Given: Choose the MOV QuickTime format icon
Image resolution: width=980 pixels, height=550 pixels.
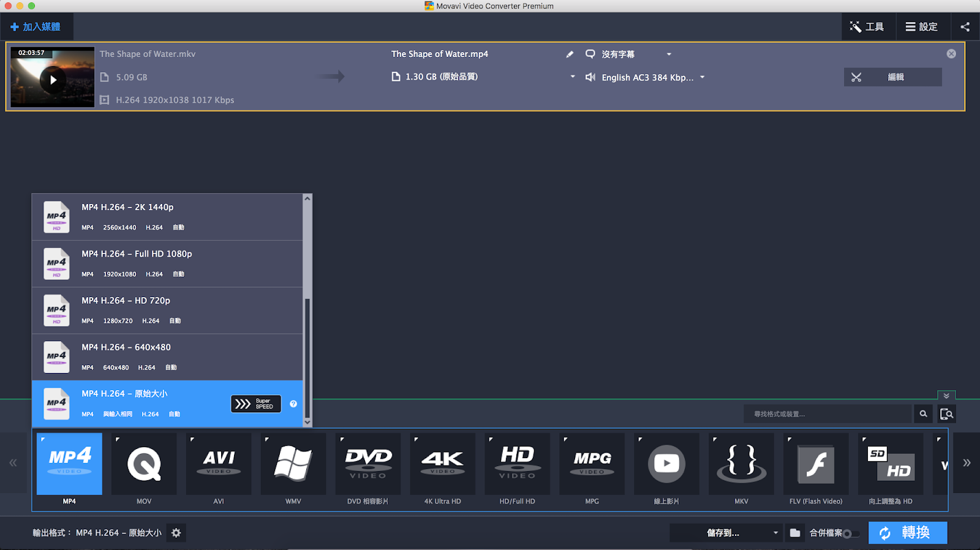Looking at the screenshot, I should (x=144, y=464).
